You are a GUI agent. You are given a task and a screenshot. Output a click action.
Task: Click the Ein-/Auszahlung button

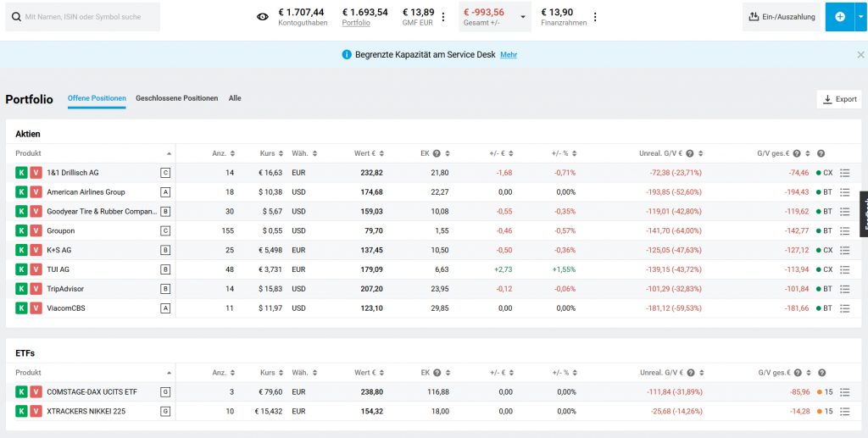tap(780, 17)
